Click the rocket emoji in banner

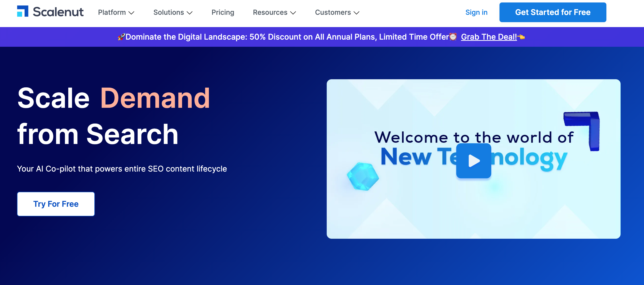121,37
